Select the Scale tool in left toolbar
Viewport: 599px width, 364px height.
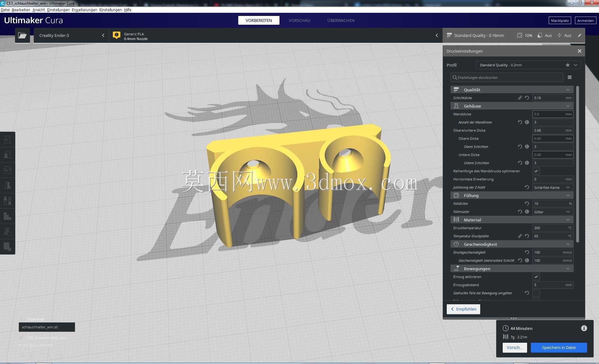(8, 155)
